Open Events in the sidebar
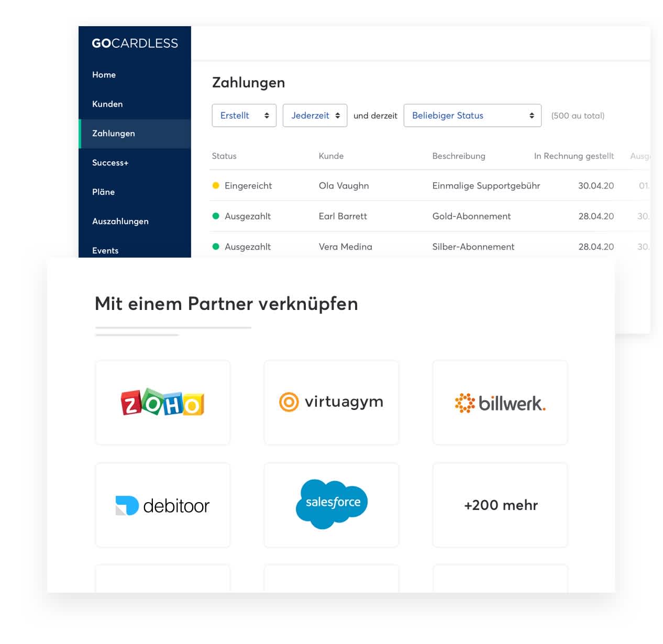 point(105,251)
